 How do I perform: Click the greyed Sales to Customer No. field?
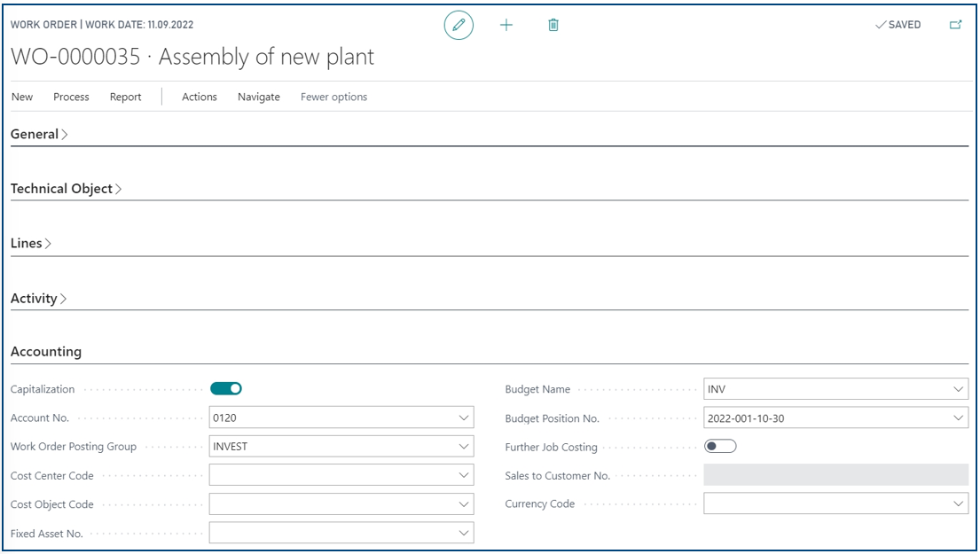pyautogui.click(x=835, y=475)
